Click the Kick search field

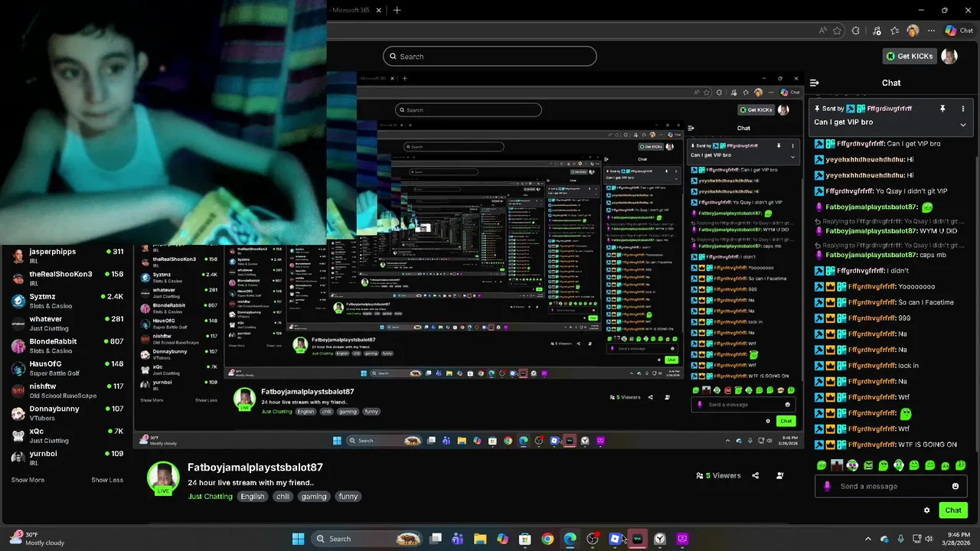490,56
